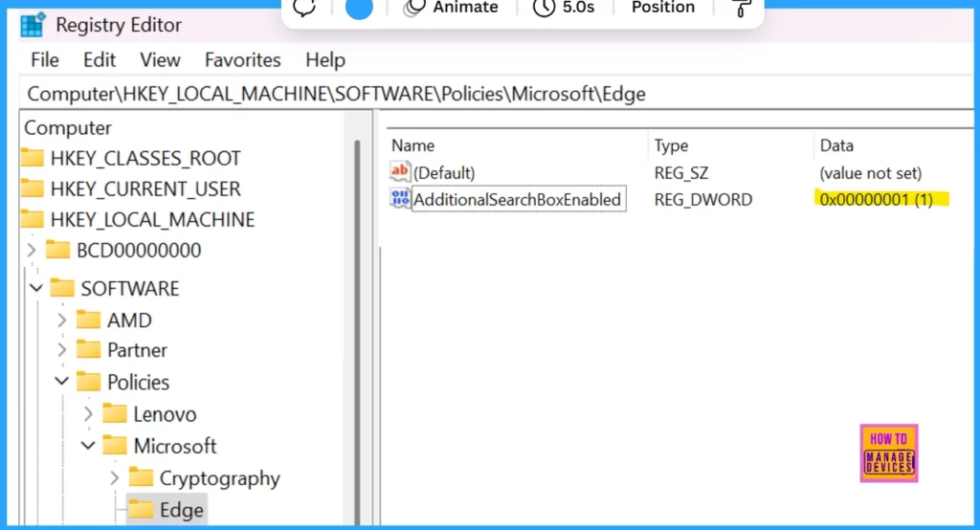The height and width of the screenshot is (530, 980).
Task: Click the tree pane vertical scrollbar
Action: (358, 331)
